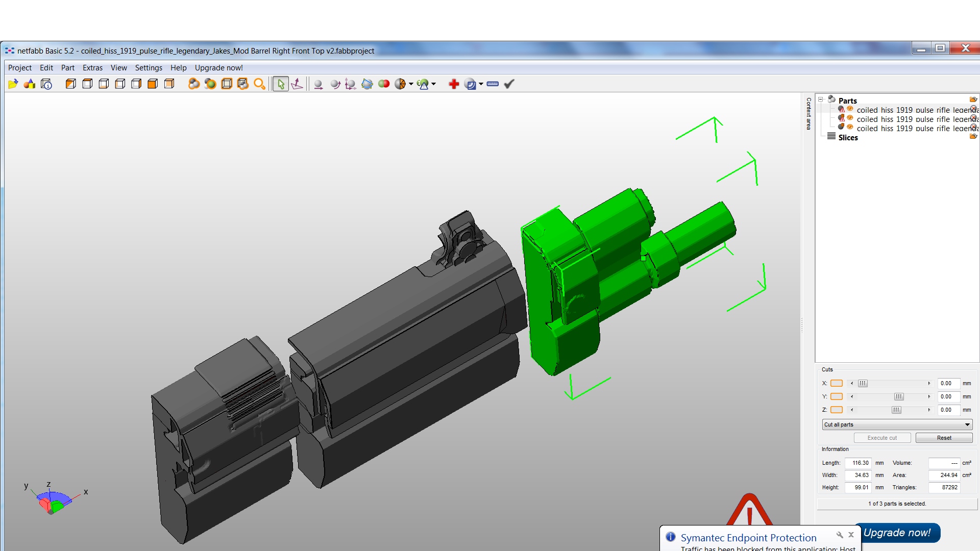Click the Execute cut button

[x=882, y=438]
